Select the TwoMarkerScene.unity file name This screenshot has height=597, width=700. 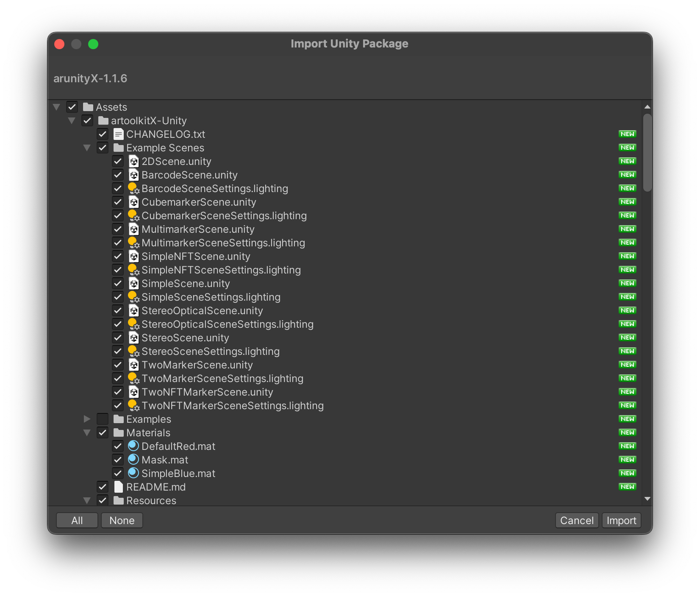[x=197, y=365]
